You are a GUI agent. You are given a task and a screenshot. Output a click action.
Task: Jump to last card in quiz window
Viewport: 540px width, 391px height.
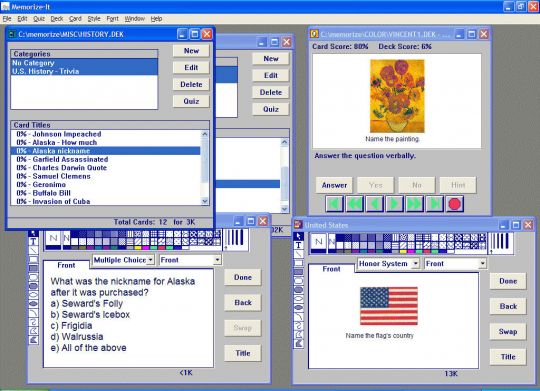point(434,204)
